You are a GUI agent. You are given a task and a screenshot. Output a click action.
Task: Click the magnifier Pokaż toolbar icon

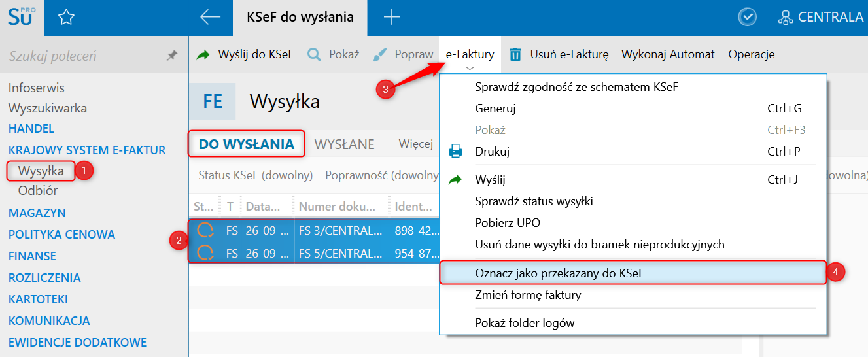click(x=314, y=54)
